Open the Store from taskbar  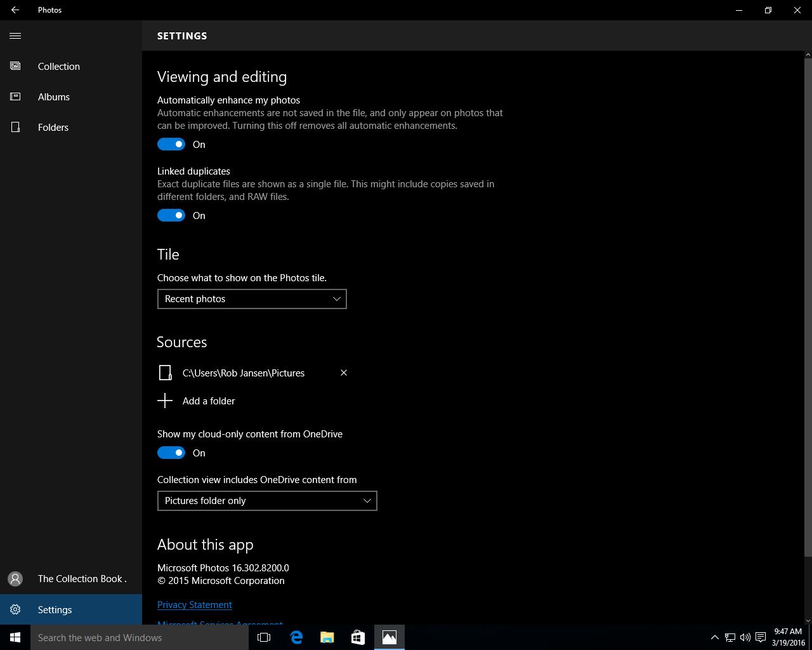click(x=358, y=637)
